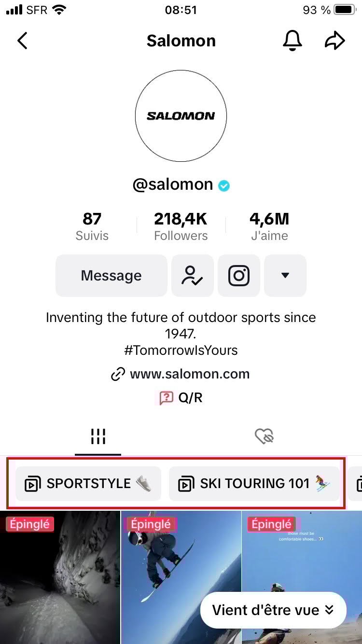This screenshot has width=362, height=644.
Task: Open Salomon's Instagram profile icon
Action: [238, 276]
